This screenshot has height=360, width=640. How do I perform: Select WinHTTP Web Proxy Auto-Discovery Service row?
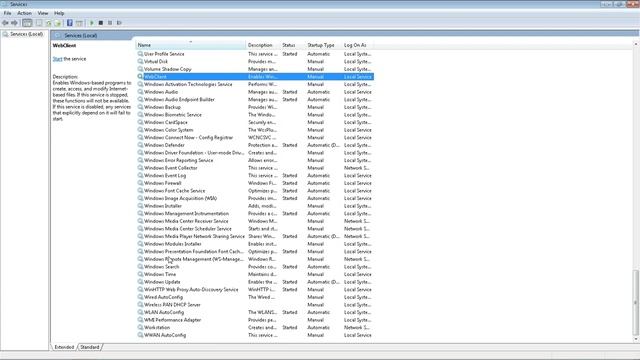pos(255,289)
